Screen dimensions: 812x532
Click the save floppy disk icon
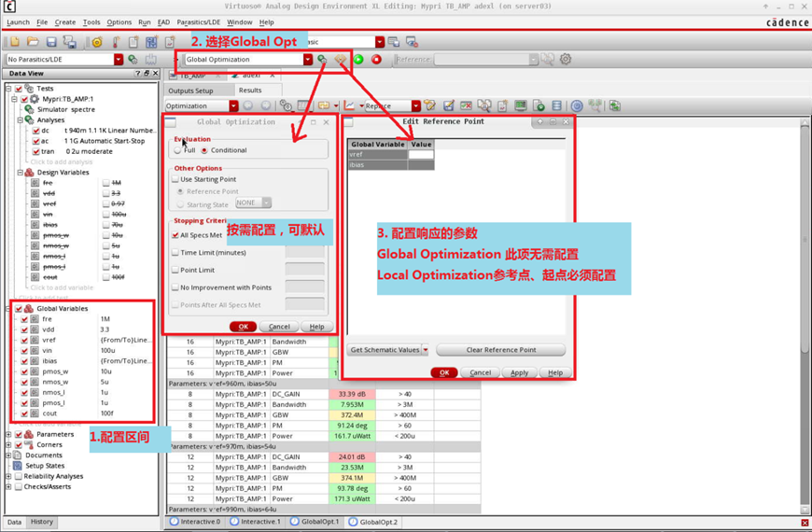coord(51,42)
